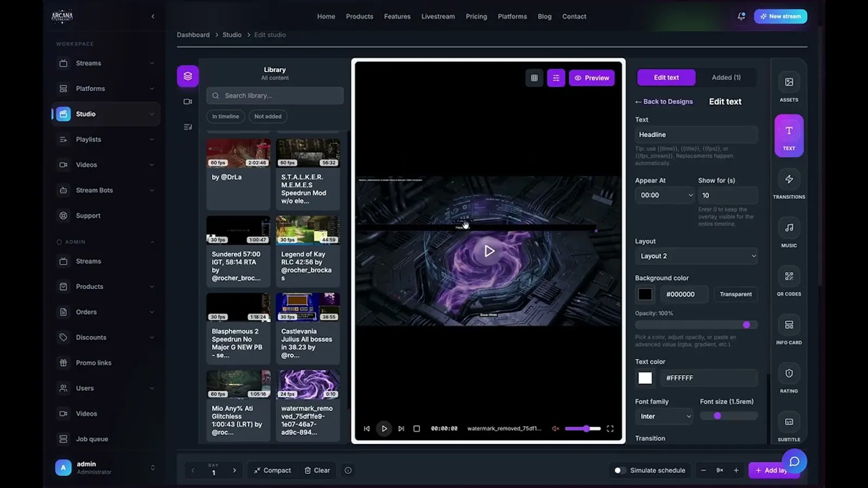Open the Subtitle panel

point(789,422)
